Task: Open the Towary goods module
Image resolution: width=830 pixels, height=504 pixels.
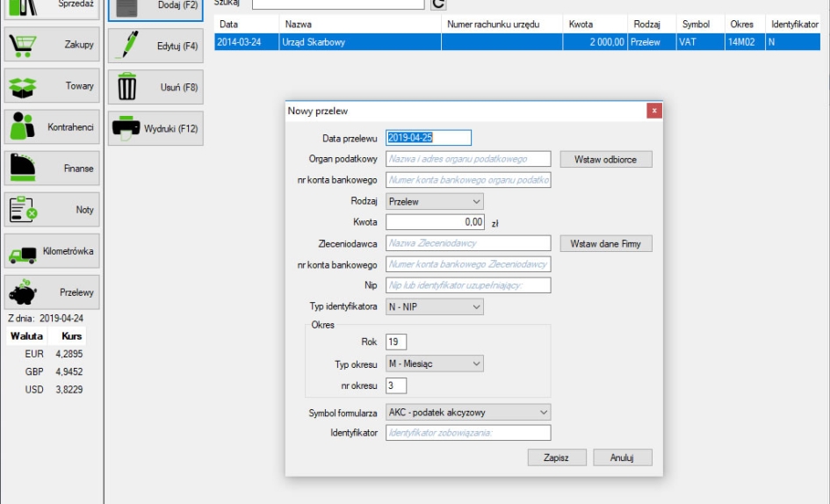Action: pos(52,86)
